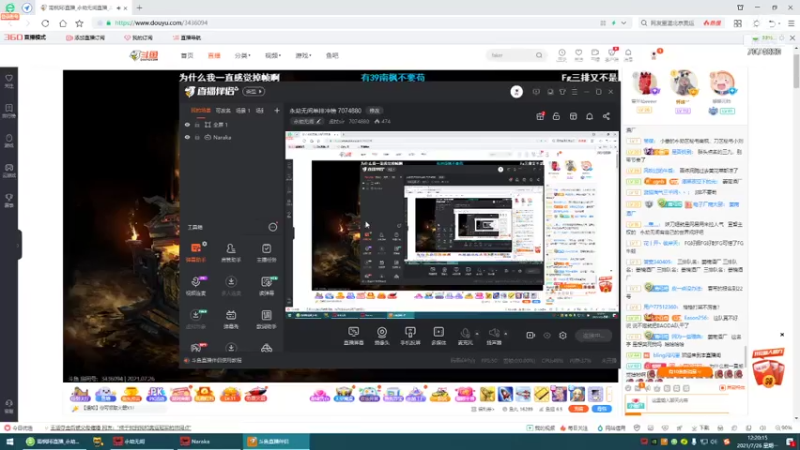Add mobile screen cast source in bottom bar

[410, 336]
